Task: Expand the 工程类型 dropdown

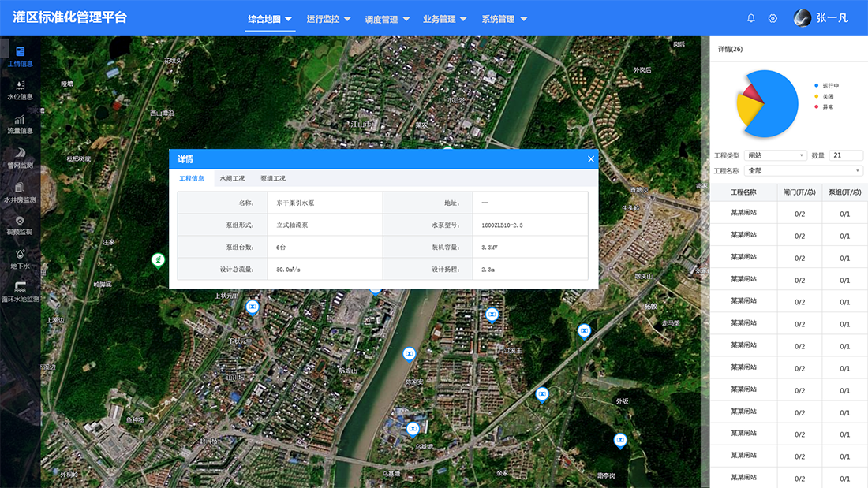Action: point(775,155)
